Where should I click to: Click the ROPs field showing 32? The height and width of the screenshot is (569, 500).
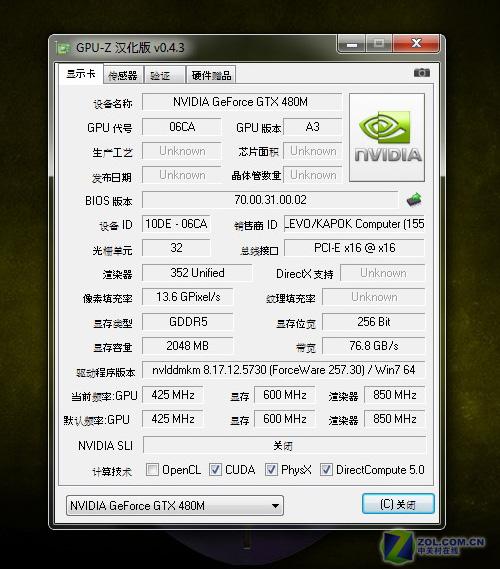point(176,248)
